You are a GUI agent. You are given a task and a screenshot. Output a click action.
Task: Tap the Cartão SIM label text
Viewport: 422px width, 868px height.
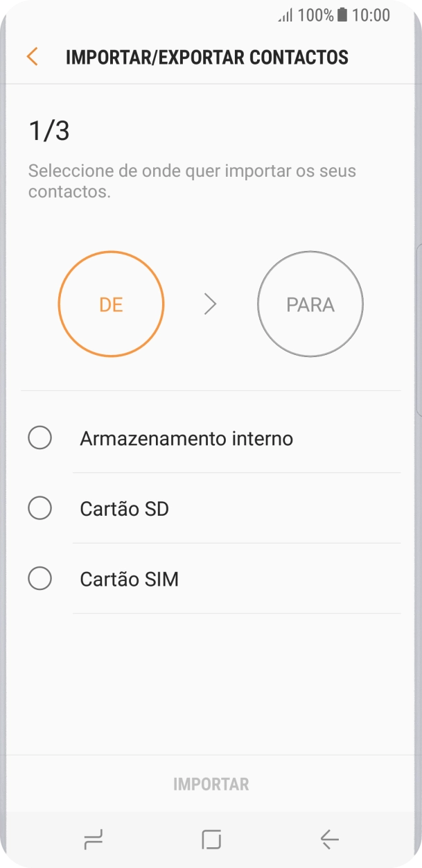[x=130, y=578]
